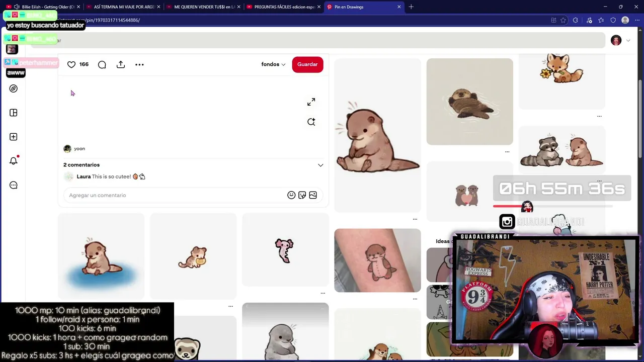The image size is (644, 362).
Task: Select the Pin en Drawings tab
Action: coord(364,7)
